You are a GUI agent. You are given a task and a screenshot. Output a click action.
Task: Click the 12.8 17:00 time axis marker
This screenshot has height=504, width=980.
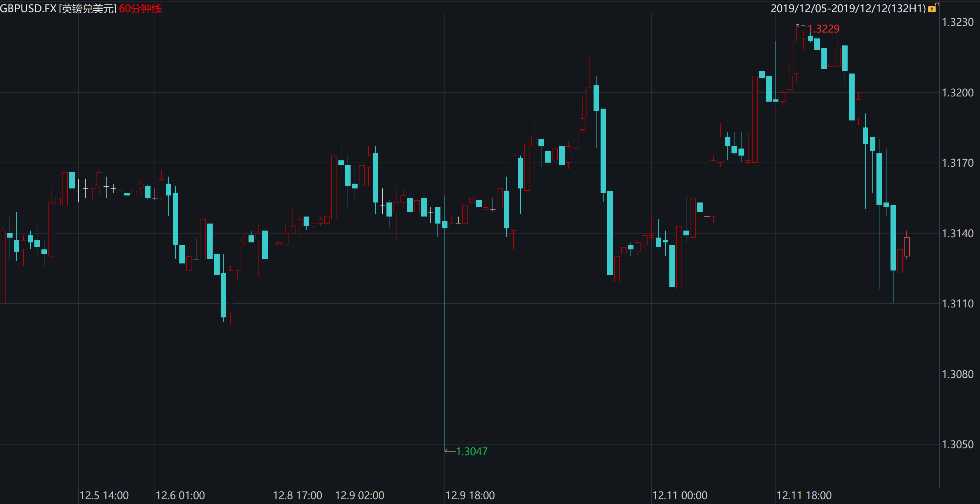coord(297,496)
